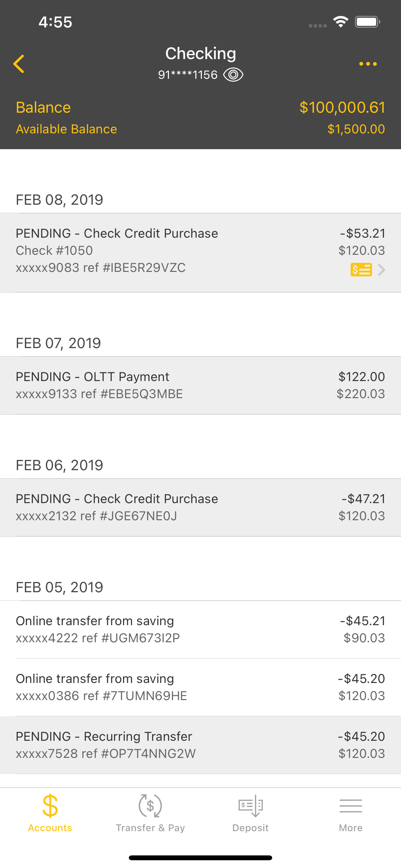
Task: Tap the Wi-Fi status icon
Action: [x=341, y=22]
